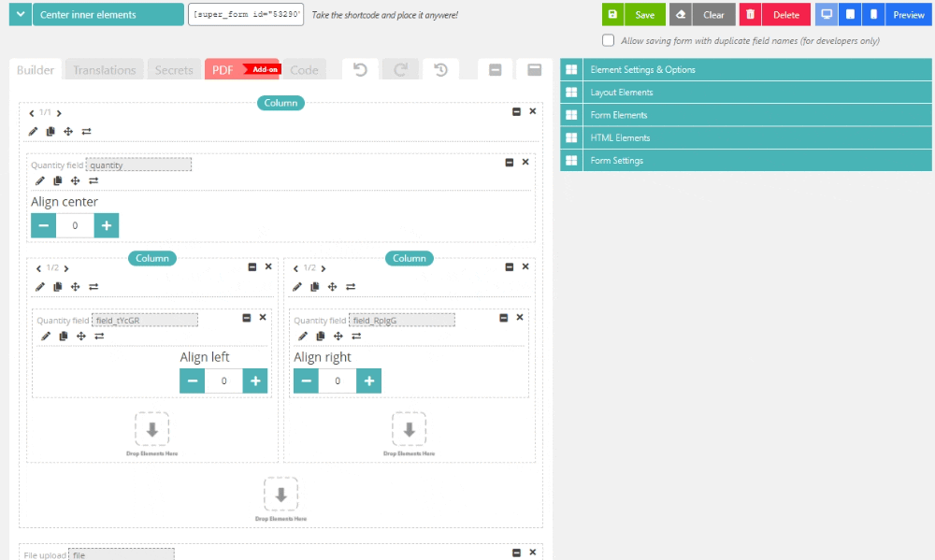
Task: Duplicate the left 1/2 column
Action: tap(58, 287)
